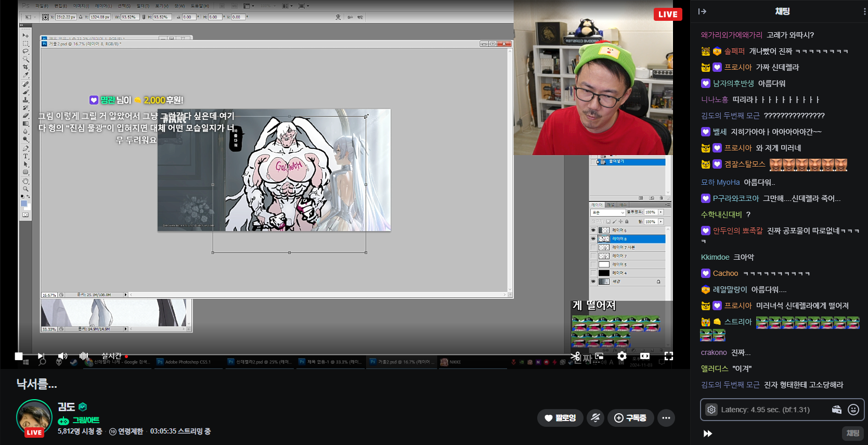Image resolution: width=868 pixels, height=445 pixels.
Task: Collapse the chat panel arrow
Action: click(702, 11)
